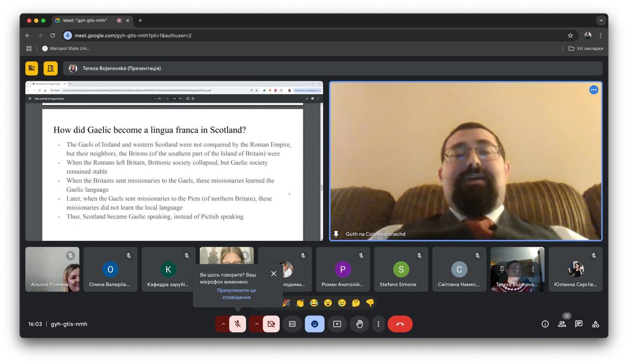Open Mariupol State Uni bookmark

(66, 49)
